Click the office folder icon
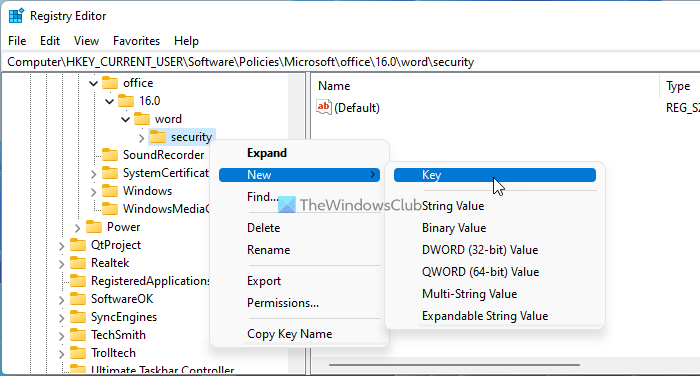Viewport: 700px width, 376px height. pos(110,83)
